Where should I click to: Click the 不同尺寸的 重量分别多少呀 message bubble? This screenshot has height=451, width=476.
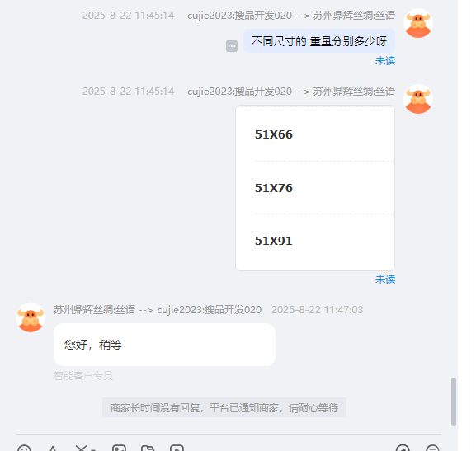(319, 41)
